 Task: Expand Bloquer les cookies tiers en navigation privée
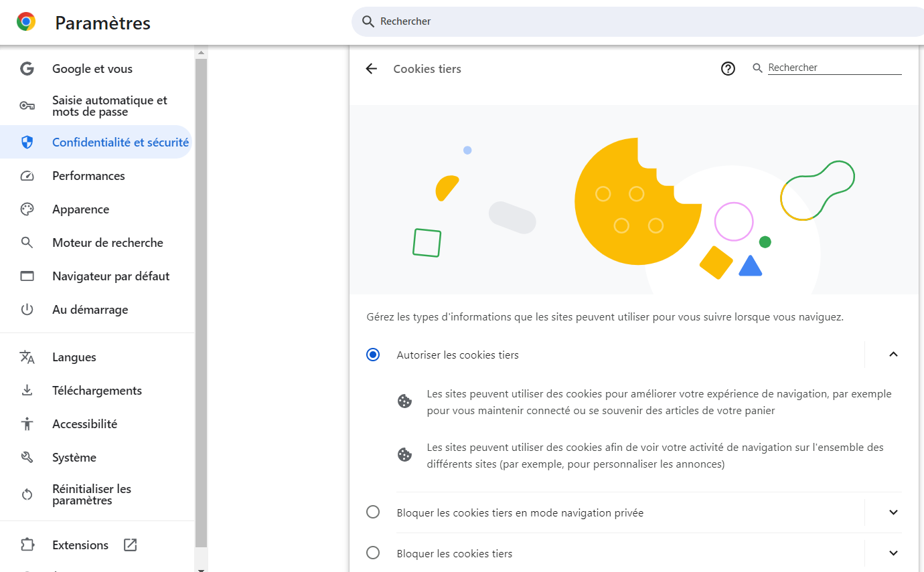(x=893, y=512)
